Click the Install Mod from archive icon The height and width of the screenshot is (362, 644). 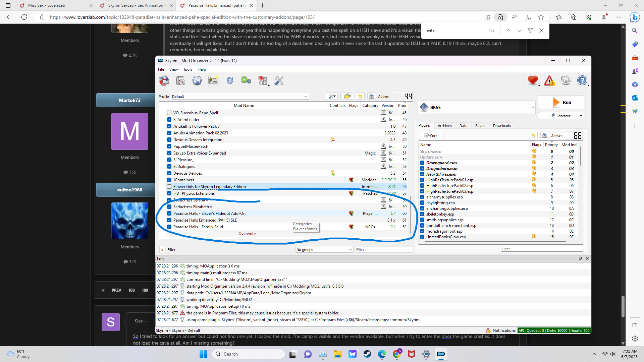(x=180, y=80)
